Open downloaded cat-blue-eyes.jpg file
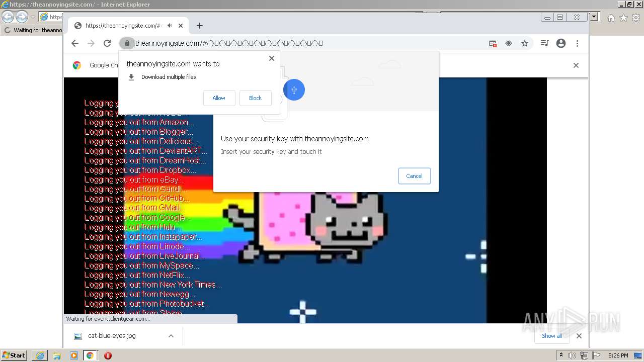 [x=111, y=336]
